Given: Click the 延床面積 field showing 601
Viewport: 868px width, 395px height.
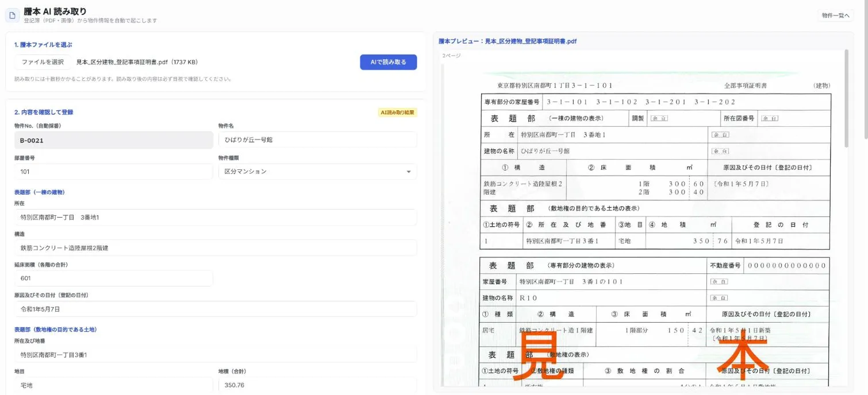Looking at the screenshot, I should [114, 278].
